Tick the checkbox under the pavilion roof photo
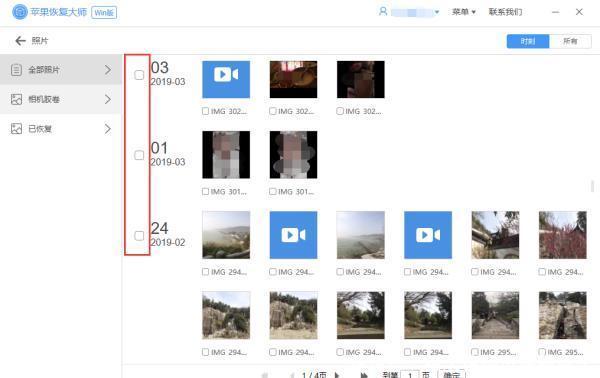600x378 pixels. 475,272
